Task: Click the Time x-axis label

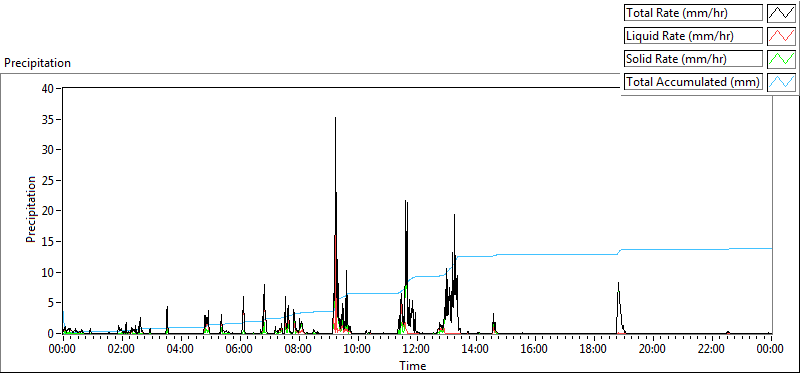Action: click(x=412, y=365)
